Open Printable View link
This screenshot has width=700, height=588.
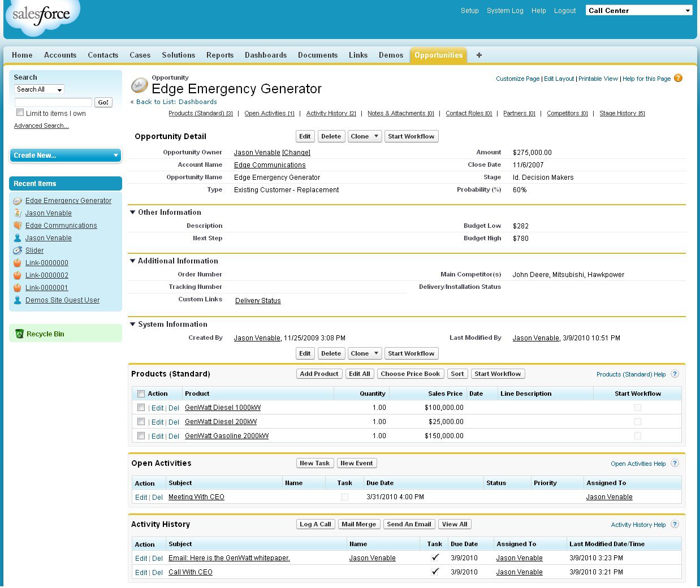click(x=598, y=79)
